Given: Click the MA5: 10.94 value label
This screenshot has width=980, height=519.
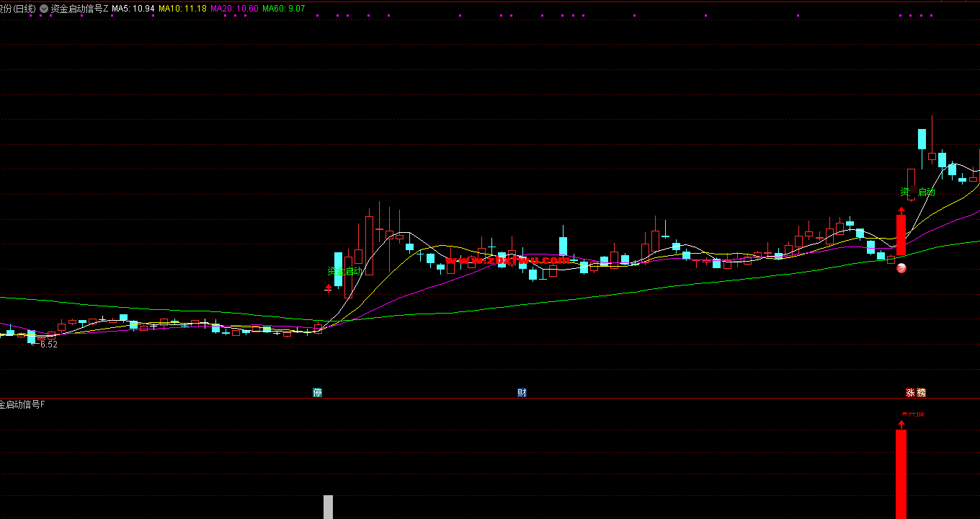Looking at the screenshot, I should (133, 9).
